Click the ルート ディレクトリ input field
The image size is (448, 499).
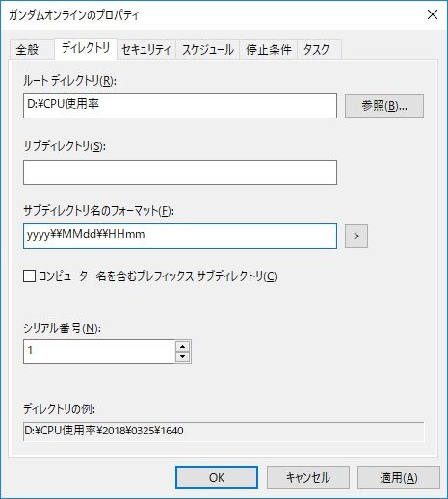(180, 106)
